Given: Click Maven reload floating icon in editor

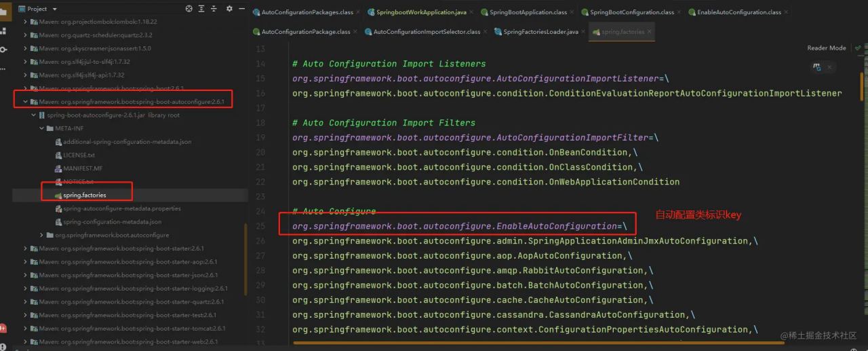Looking at the screenshot, I should (x=817, y=67).
